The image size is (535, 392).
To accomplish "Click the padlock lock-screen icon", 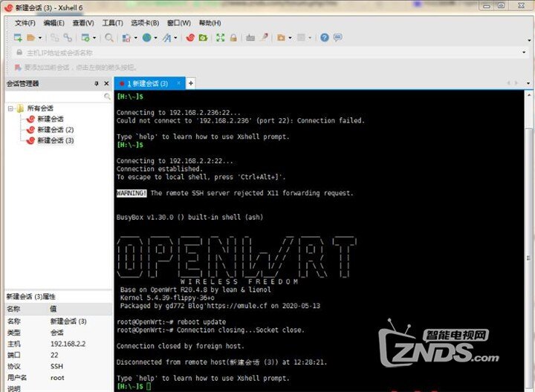I will (x=233, y=38).
